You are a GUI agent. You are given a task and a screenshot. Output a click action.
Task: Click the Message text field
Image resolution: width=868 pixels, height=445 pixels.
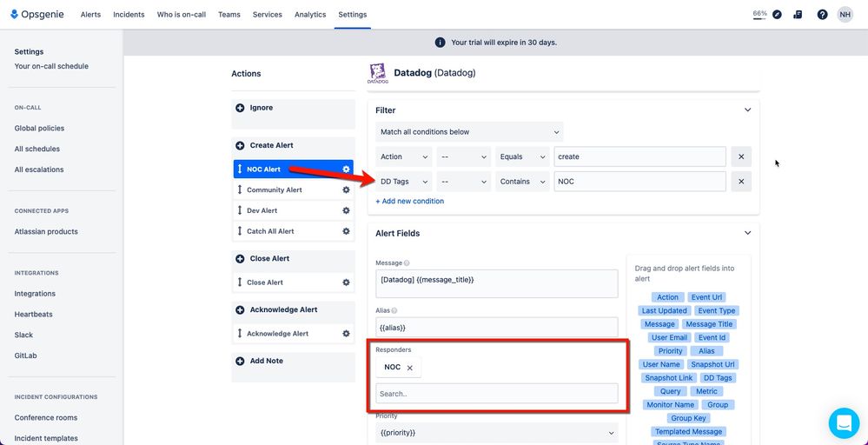pyautogui.click(x=496, y=283)
